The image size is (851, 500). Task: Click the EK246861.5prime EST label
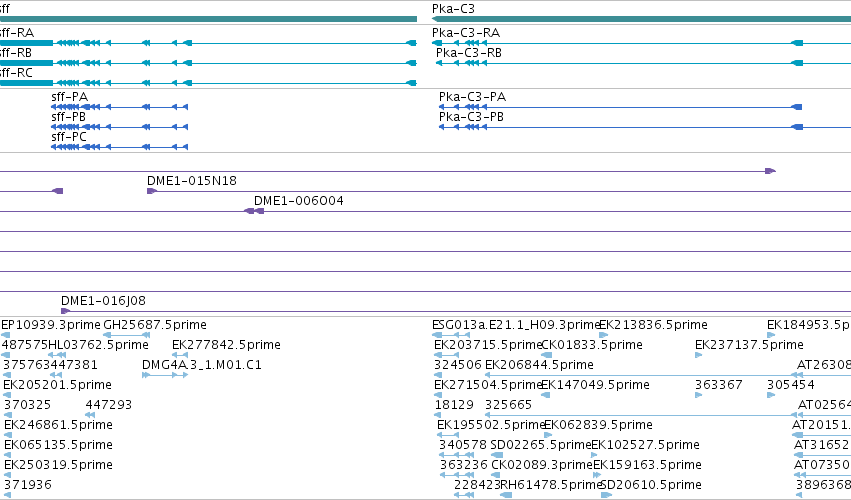coord(58,425)
